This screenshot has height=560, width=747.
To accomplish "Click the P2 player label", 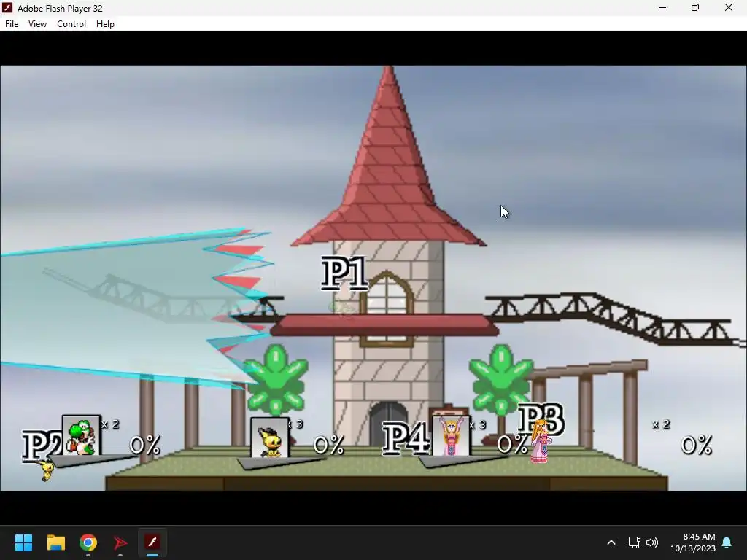I will (x=42, y=446).
